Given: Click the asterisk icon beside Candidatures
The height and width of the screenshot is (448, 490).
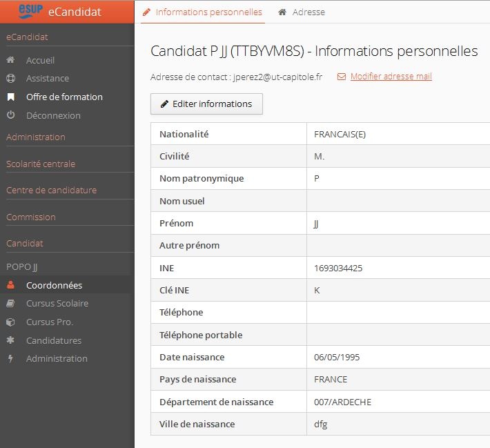Looking at the screenshot, I should click(10, 340).
